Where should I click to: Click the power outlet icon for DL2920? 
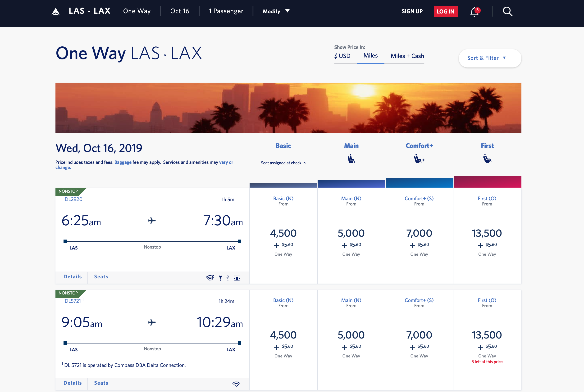click(220, 277)
